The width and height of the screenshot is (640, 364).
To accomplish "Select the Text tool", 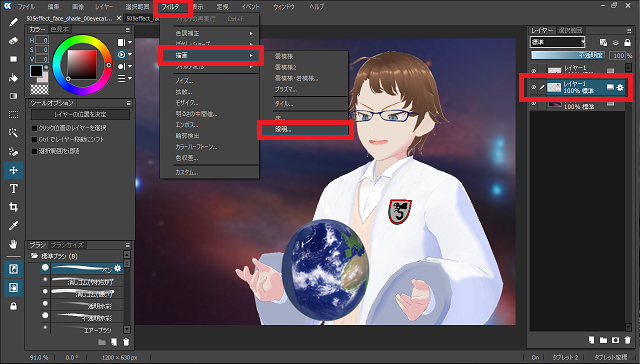I will coord(13,189).
